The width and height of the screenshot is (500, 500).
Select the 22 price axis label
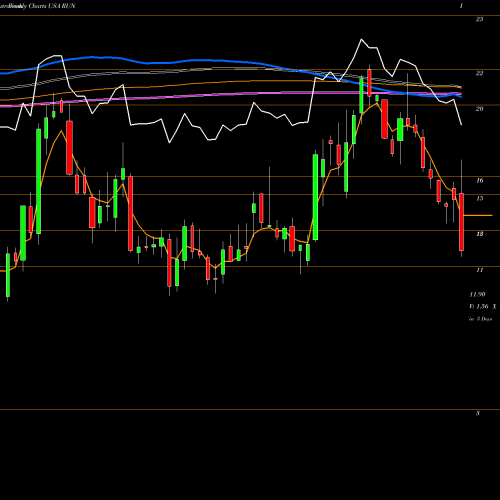pos(479,73)
